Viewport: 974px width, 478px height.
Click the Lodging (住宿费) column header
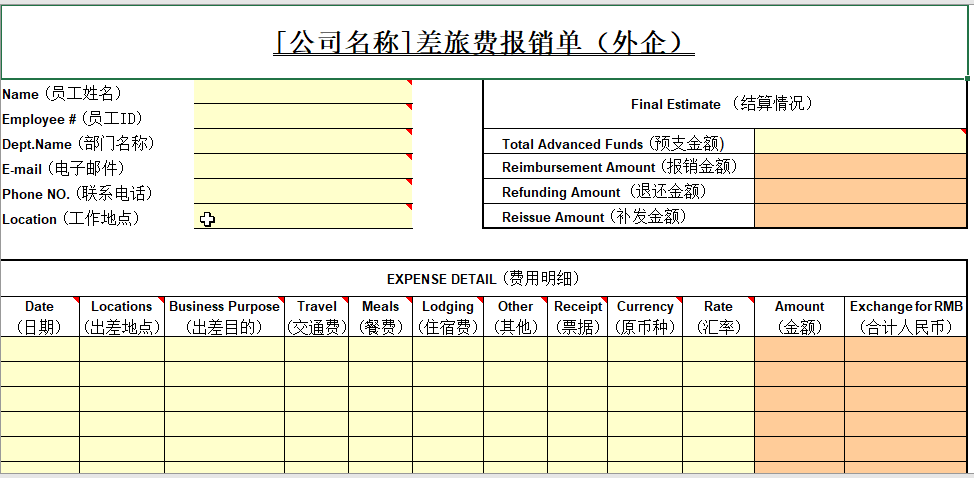(x=448, y=316)
